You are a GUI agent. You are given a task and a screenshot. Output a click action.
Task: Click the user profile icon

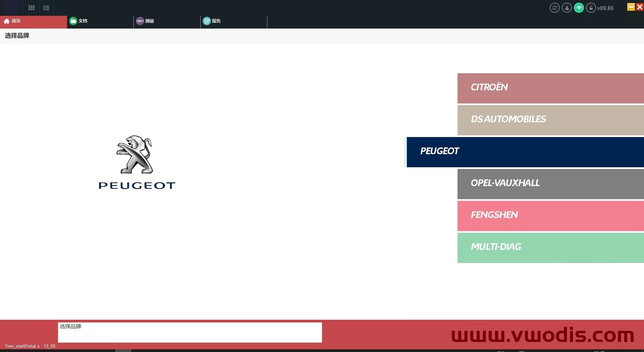567,8
